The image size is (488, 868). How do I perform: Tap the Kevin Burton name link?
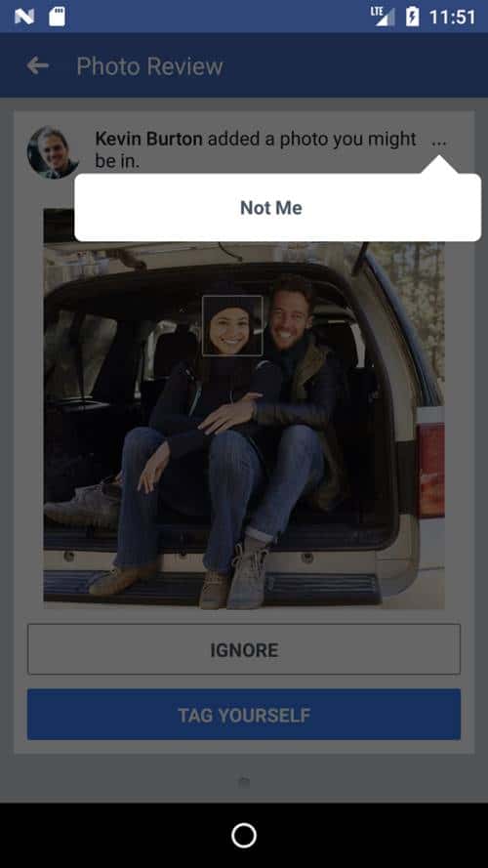[148, 139]
